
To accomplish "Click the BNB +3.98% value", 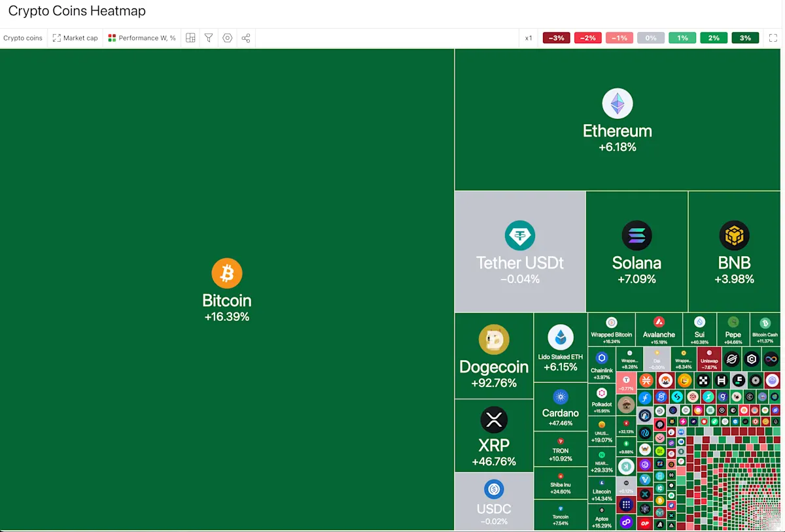I will pyautogui.click(x=734, y=280).
